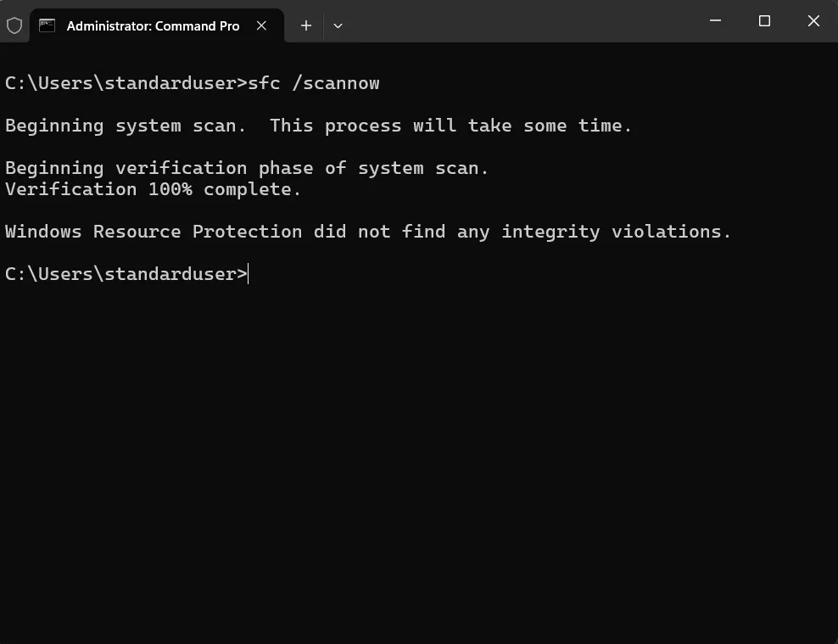Click the X icon on the Command Pro tab
The height and width of the screenshot is (644, 838).
pos(262,25)
